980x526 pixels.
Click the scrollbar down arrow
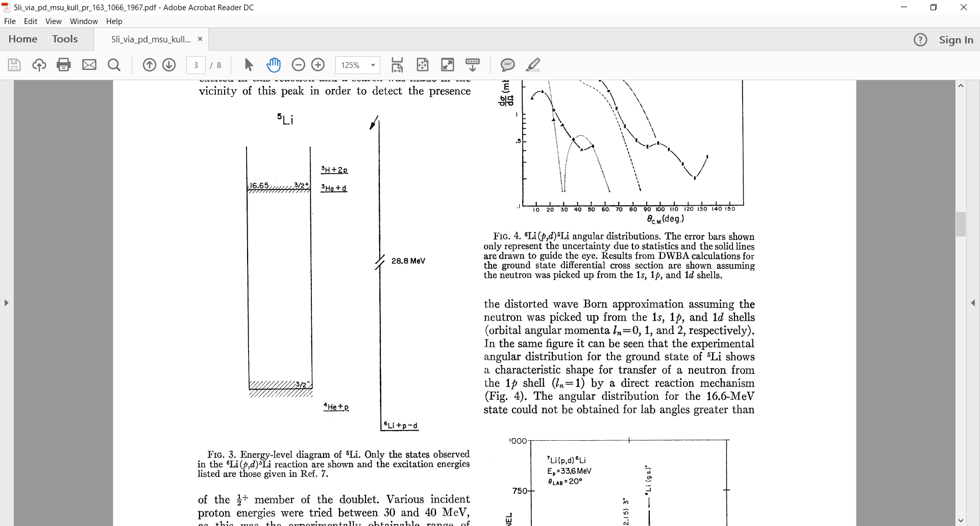pyautogui.click(x=961, y=520)
